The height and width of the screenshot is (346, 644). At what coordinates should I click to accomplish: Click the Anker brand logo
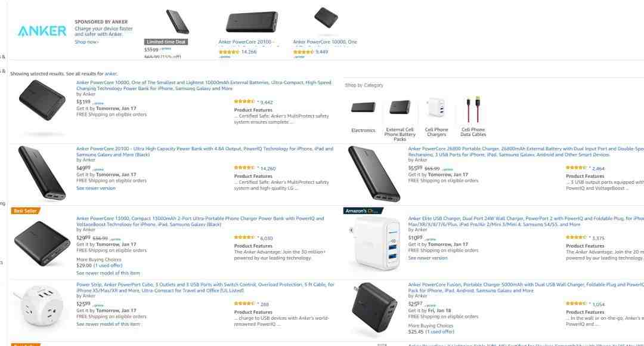click(42, 31)
